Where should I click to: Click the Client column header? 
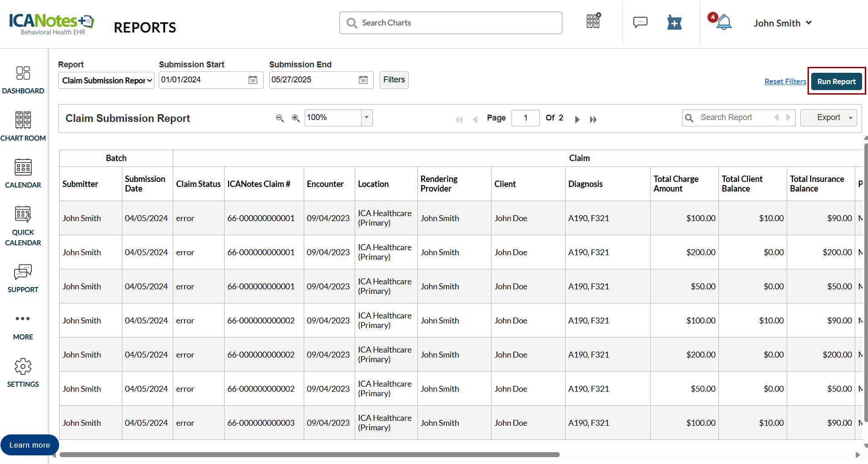point(528,184)
